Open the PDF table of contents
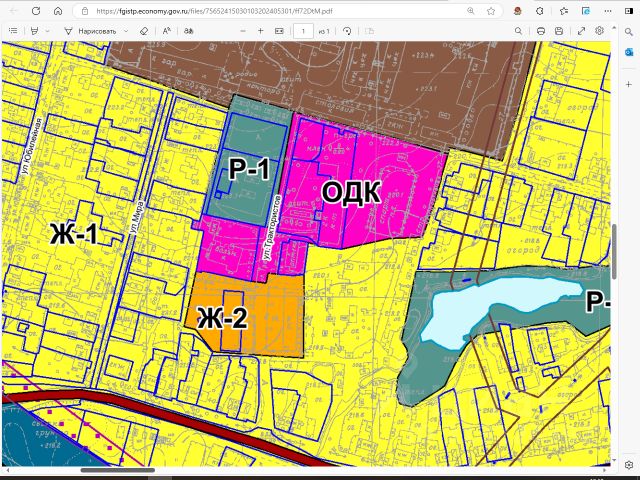Image resolution: width=640 pixels, height=480 pixels. (x=13, y=31)
